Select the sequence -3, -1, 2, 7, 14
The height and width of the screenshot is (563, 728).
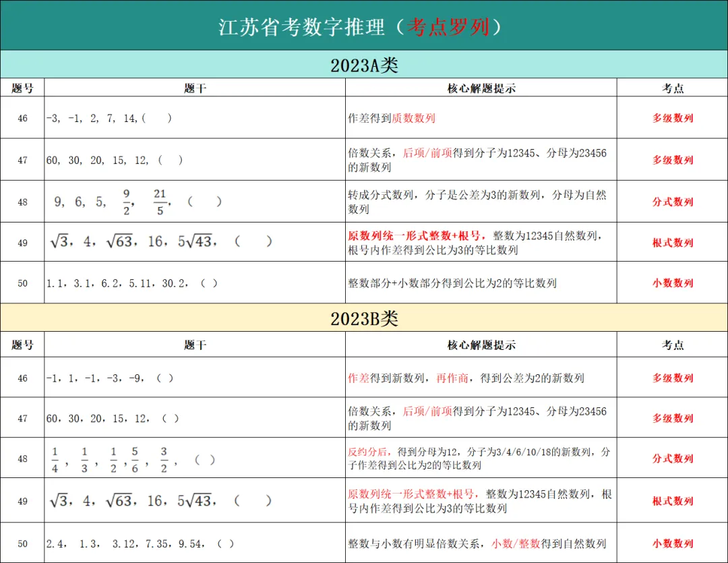coord(109,119)
